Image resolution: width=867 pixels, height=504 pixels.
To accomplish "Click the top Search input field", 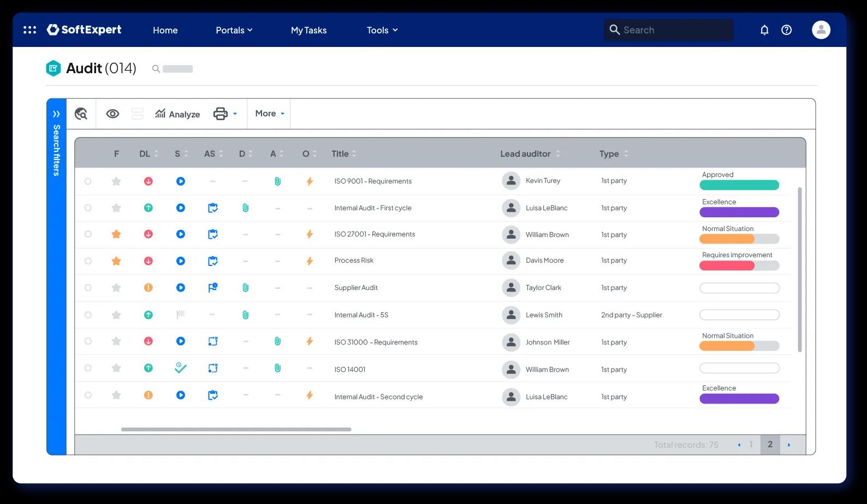I will click(668, 30).
